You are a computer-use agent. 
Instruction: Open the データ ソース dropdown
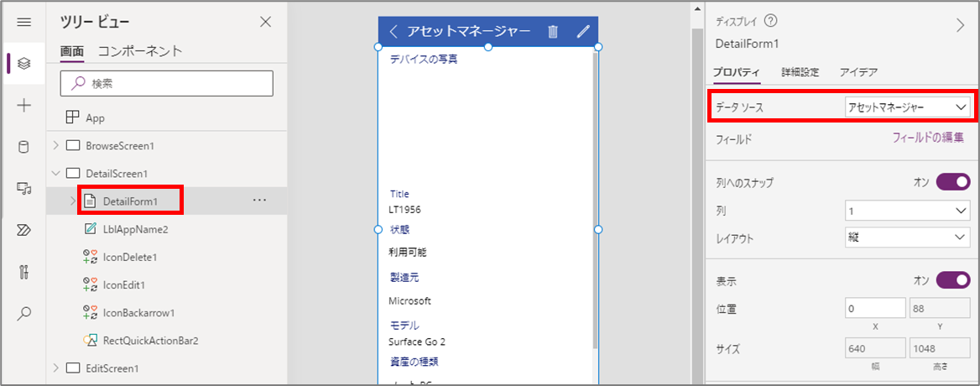pyautogui.click(x=907, y=107)
